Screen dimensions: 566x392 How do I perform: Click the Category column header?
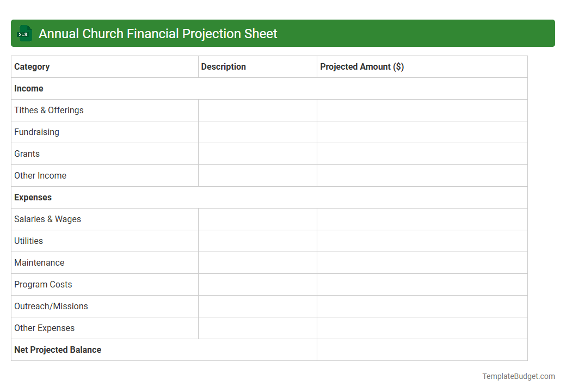point(32,66)
